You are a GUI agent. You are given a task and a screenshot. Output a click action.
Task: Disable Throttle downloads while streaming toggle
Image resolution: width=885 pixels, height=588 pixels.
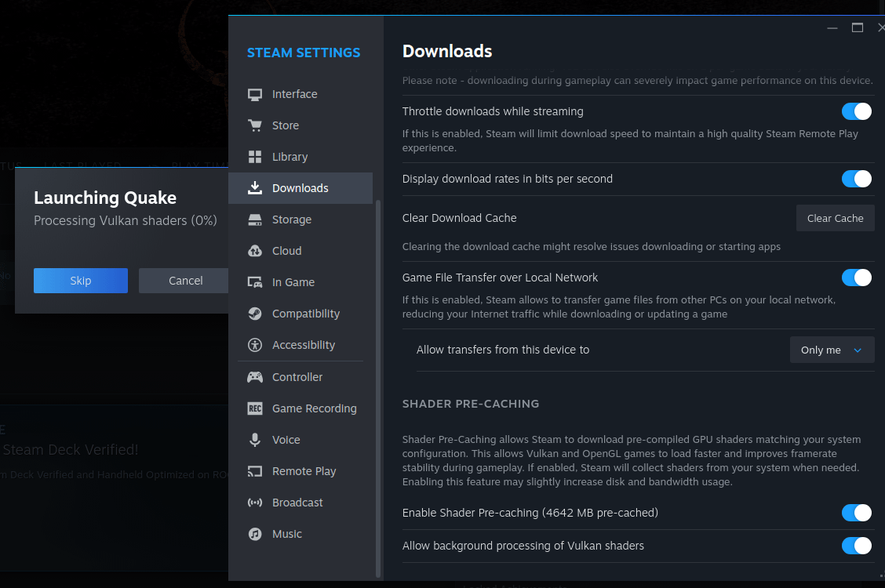(856, 111)
